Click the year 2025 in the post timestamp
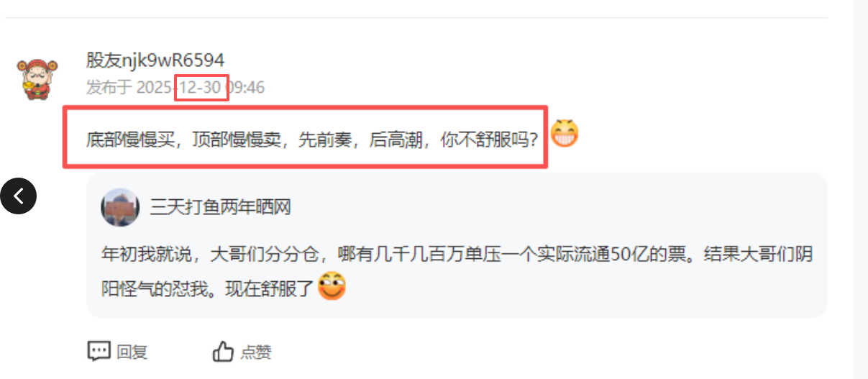The width and height of the screenshot is (868, 379). point(155,88)
